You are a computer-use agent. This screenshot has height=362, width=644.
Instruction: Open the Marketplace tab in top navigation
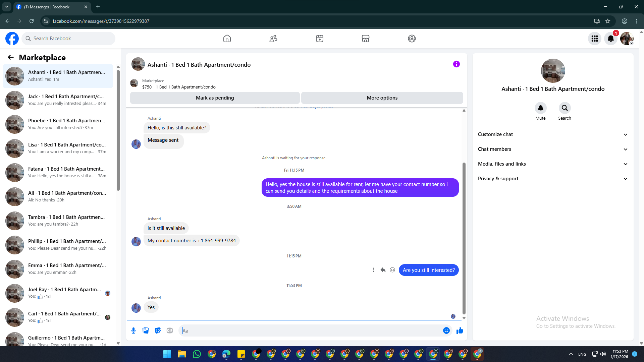pyautogui.click(x=365, y=39)
